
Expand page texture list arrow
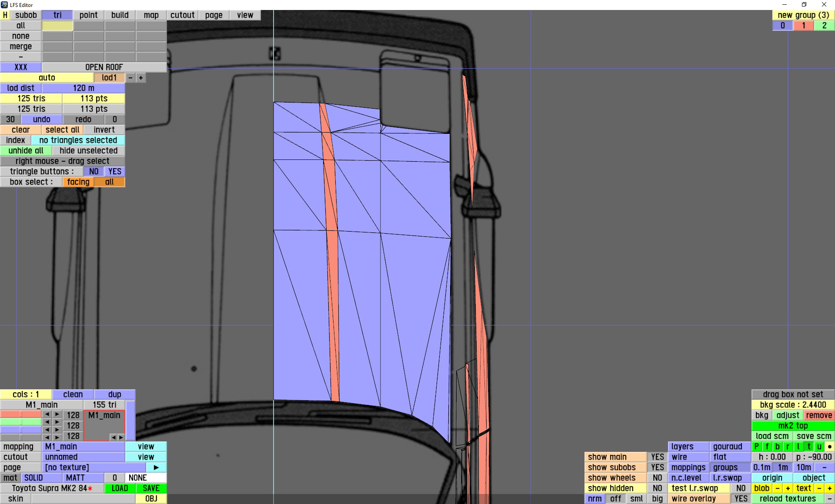[x=156, y=467]
